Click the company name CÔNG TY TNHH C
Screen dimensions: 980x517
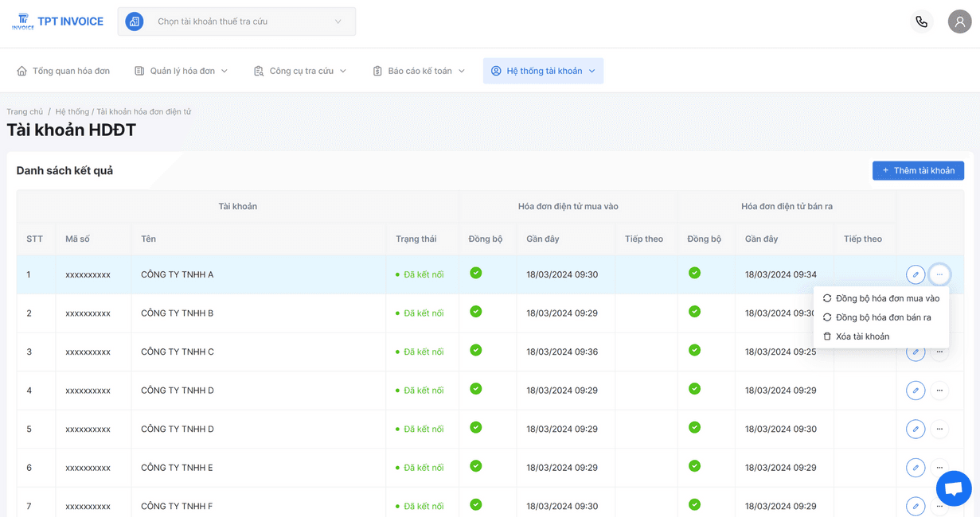point(177,352)
